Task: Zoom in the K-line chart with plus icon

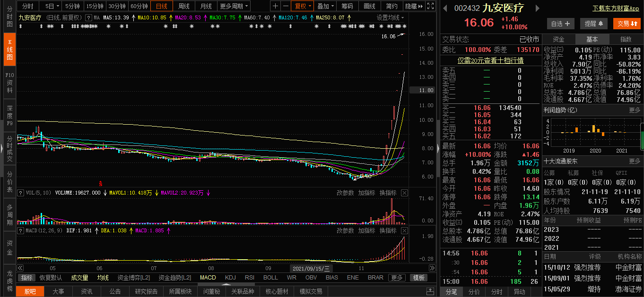Action: pos(276,6)
